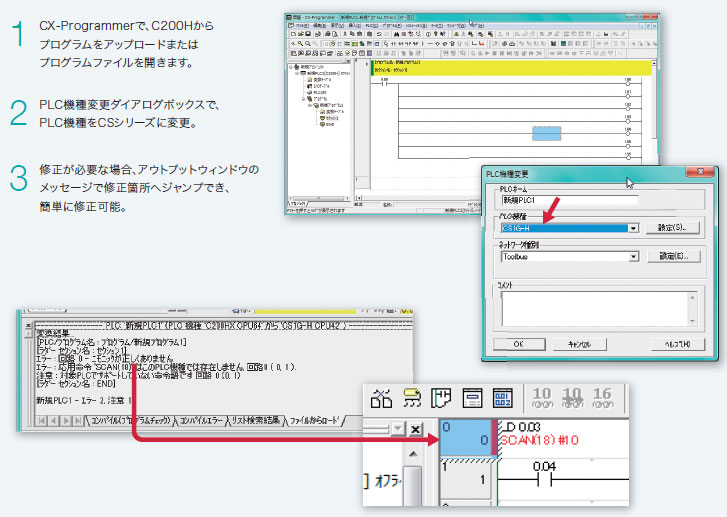Click 設定(E) button next to network type
The image size is (727, 517).
point(674,256)
